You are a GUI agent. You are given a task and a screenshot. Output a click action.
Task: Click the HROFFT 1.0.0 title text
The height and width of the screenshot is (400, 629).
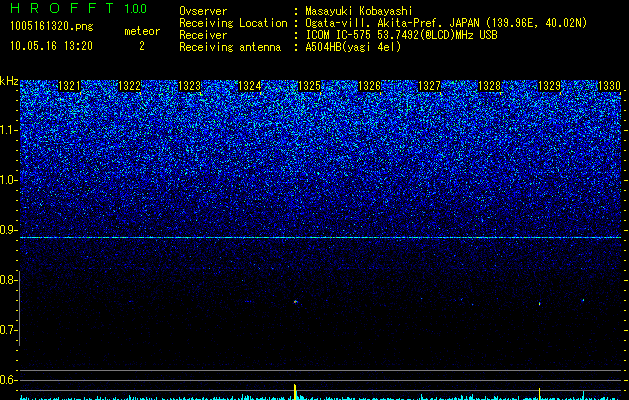pyautogui.click(x=79, y=8)
